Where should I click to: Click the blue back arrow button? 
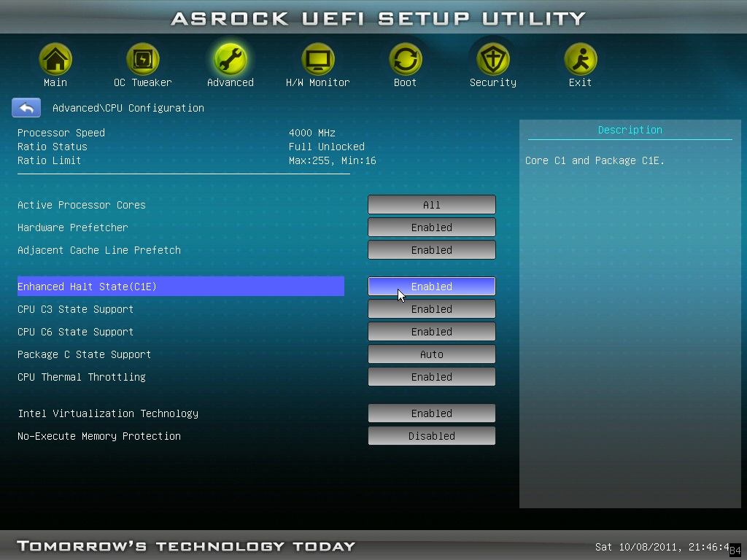(x=26, y=108)
